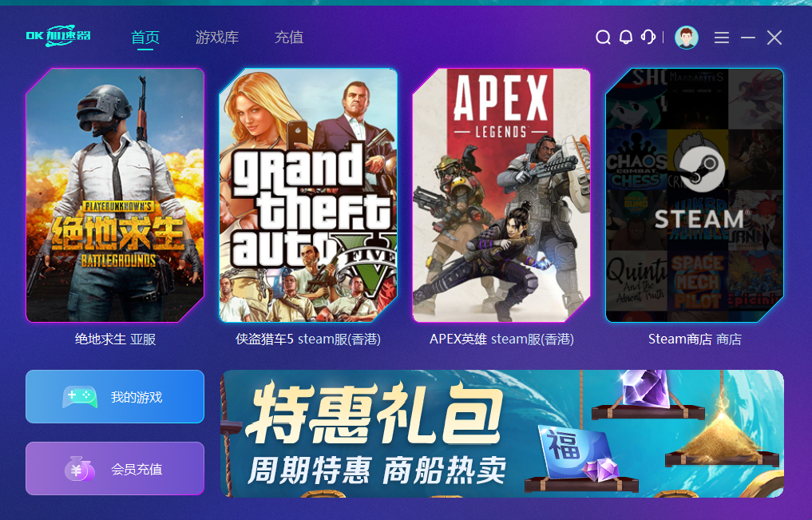Click the 会员充值 button
The width and height of the screenshot is (812, 520).
pyautogui.click(x=115, y=468)
